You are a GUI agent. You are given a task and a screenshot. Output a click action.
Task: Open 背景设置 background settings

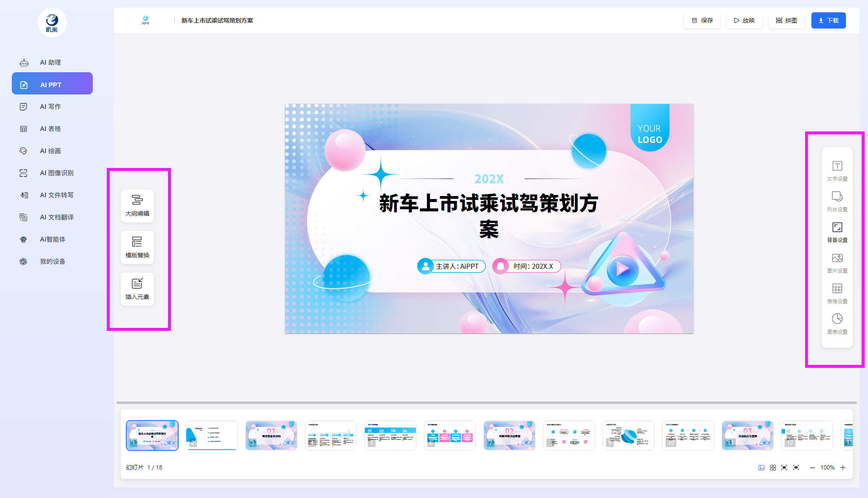(837, 232)
